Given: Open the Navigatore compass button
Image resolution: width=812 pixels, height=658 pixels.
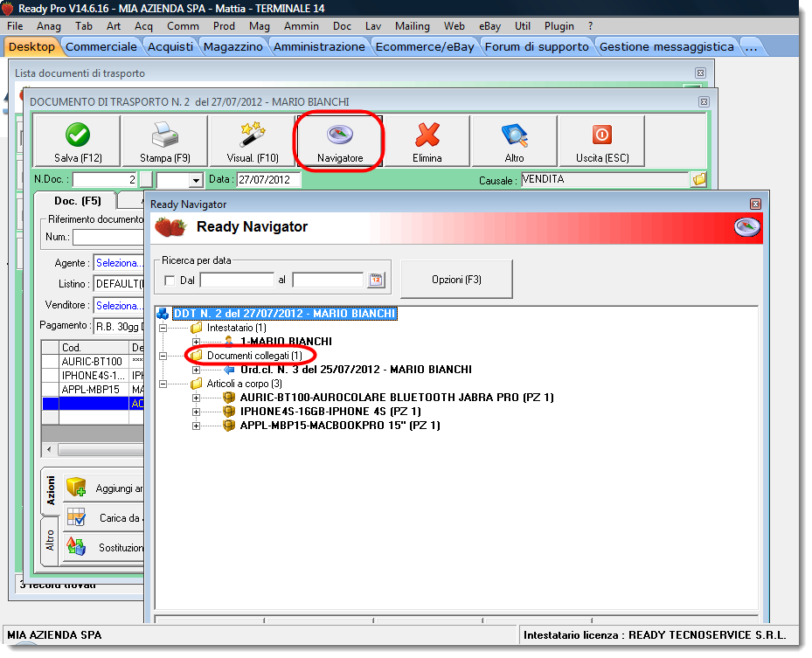Looking at the screenshot, I should click(340, 141).
